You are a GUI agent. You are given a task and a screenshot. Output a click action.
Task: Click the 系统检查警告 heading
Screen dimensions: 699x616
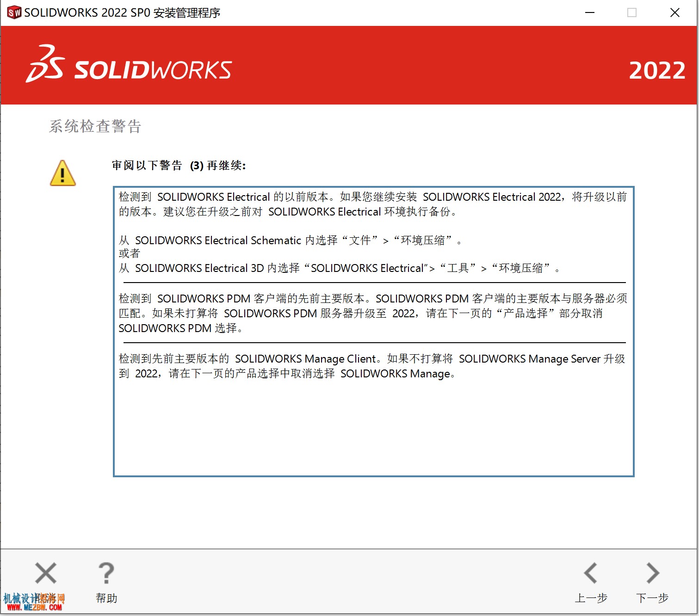[x=95, y=126]
